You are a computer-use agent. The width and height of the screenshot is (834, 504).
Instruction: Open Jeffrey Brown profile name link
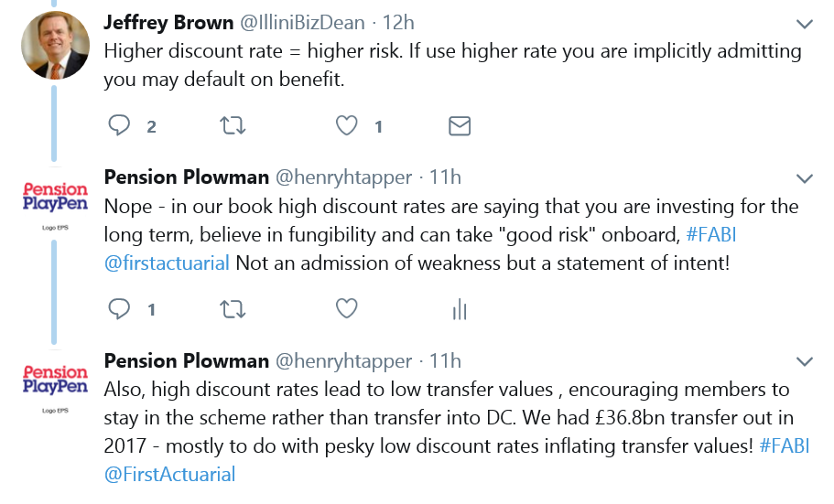(x=168, y=22)
